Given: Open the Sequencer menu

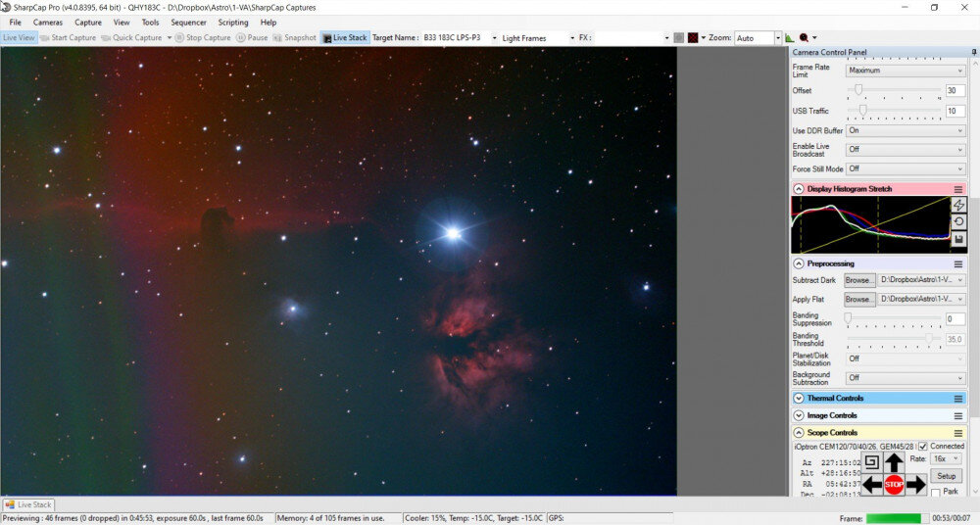Looking at the screenshot, I should (188, 22).
